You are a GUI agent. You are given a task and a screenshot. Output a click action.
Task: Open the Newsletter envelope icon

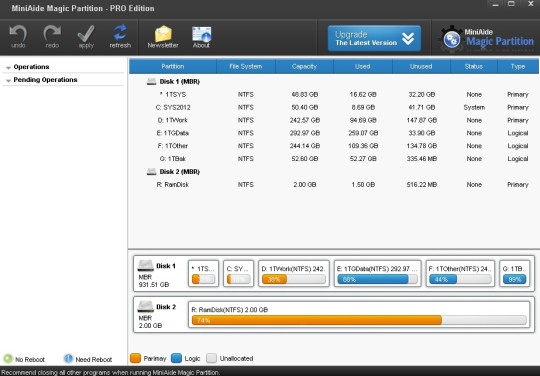[x=163, y=36]
